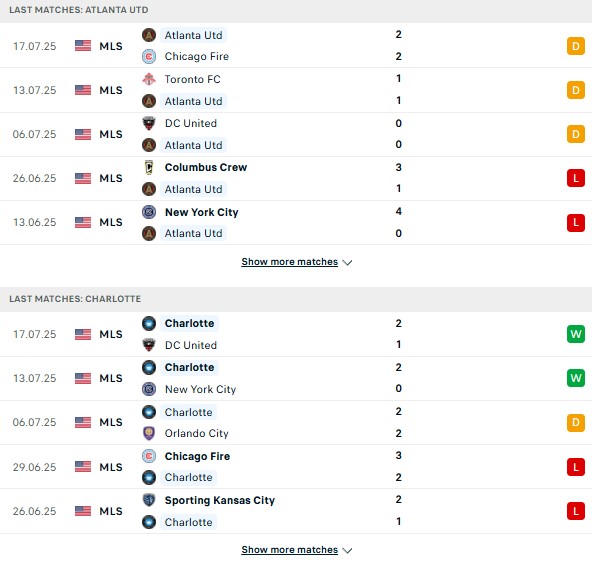
Task: Click the red L badge for Columbus Crew match
Action: pos(575,178)
